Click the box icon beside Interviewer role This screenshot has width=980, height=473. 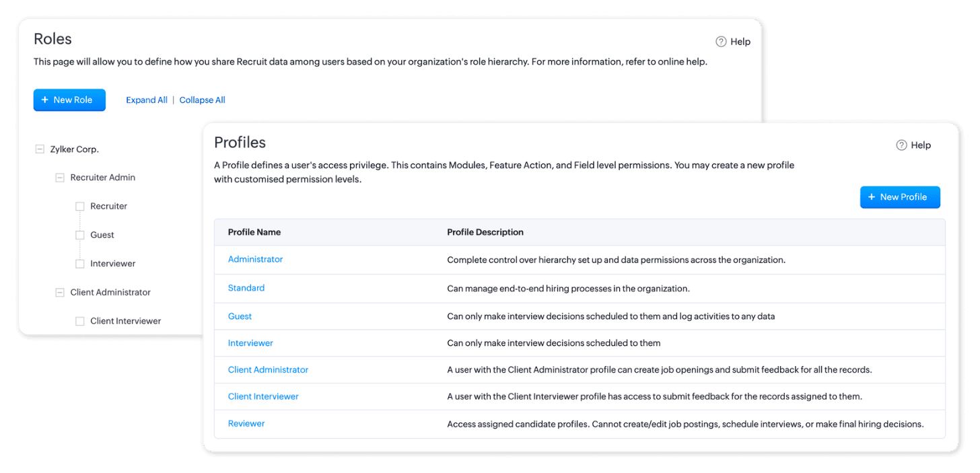click(80, 264)
